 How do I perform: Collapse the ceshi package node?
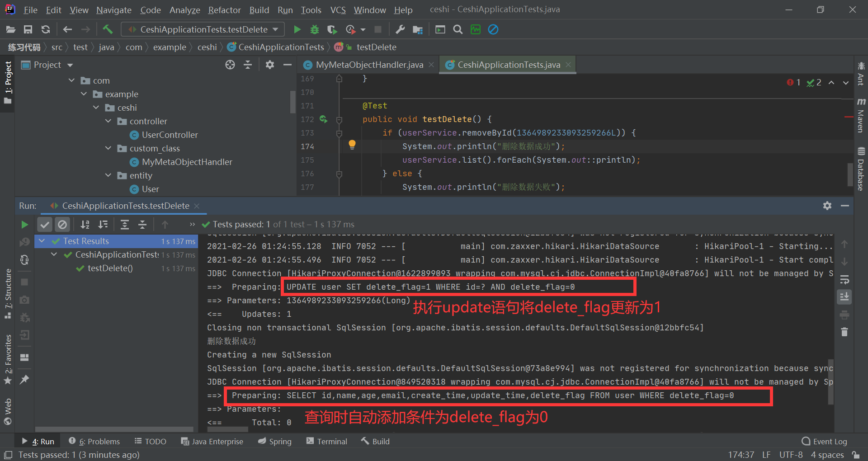[96, 108]
